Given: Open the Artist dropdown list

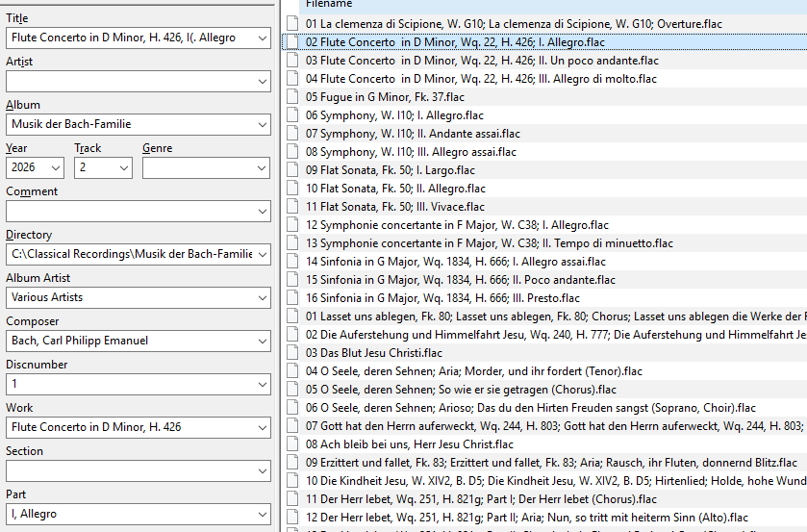Looking at the screenshot, I should [263, 82].
